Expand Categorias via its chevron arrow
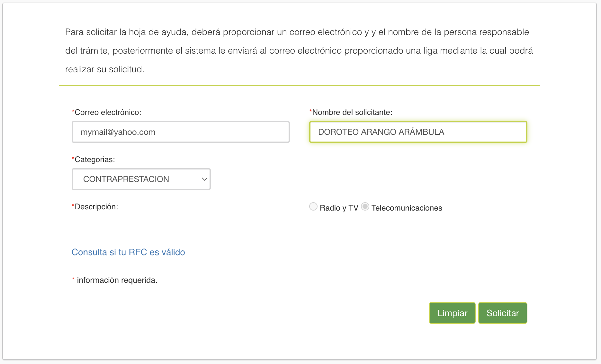This screenshot has height=364, width=601. [x=204, y=179]
